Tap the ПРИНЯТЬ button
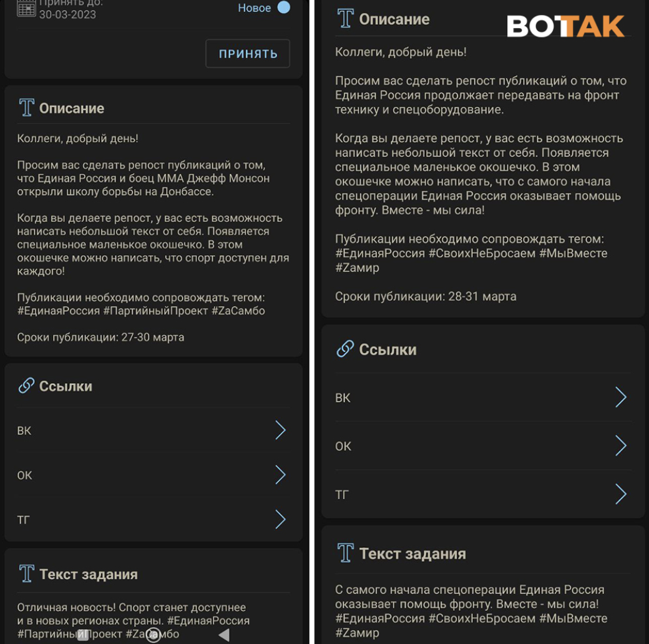Viewport: 649px width, 644px height. pyautogui.click(x=248, y=54)
